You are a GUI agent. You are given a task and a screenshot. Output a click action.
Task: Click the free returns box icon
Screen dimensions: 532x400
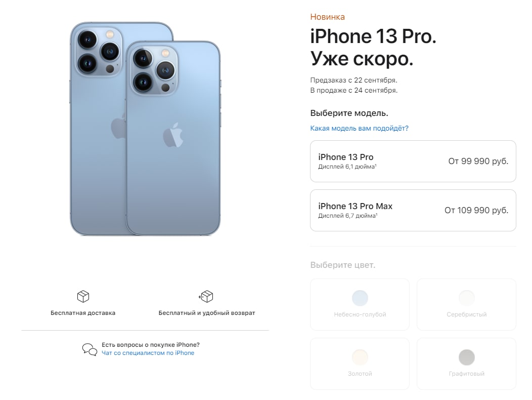click(206, 296)
